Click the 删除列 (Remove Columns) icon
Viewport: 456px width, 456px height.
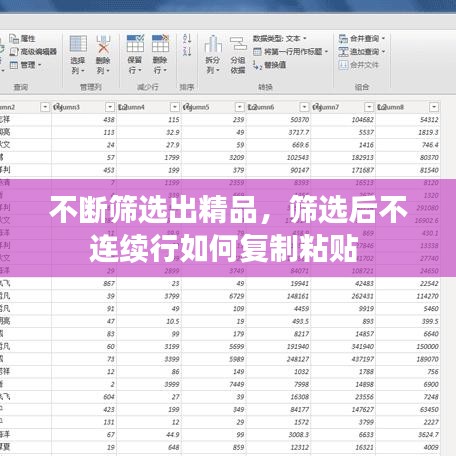[103, 55]
